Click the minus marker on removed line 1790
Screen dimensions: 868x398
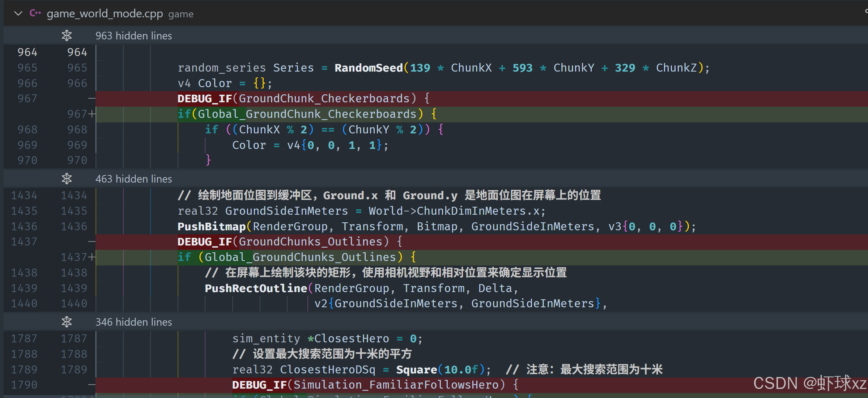pos(92,385)
